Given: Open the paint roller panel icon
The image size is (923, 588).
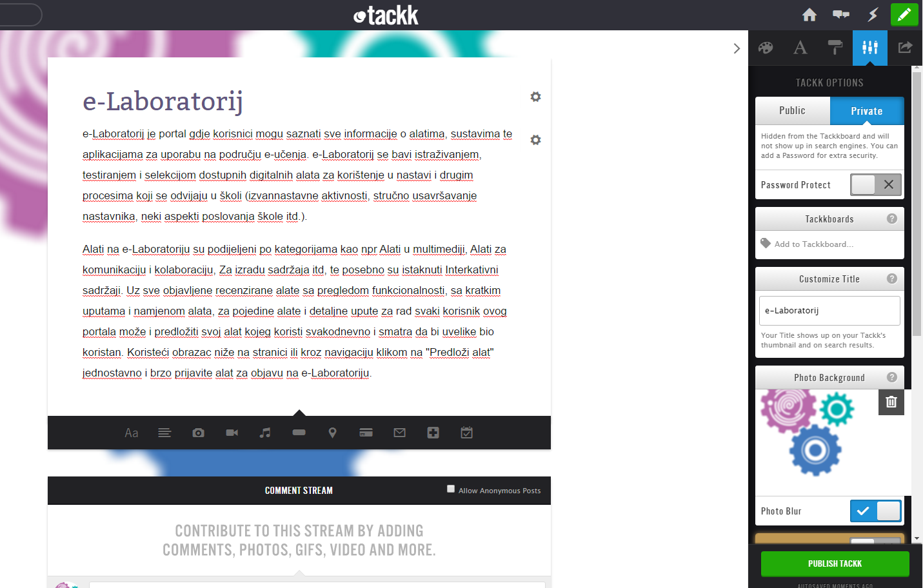Looking at the screenshot, I should (835, 48).
